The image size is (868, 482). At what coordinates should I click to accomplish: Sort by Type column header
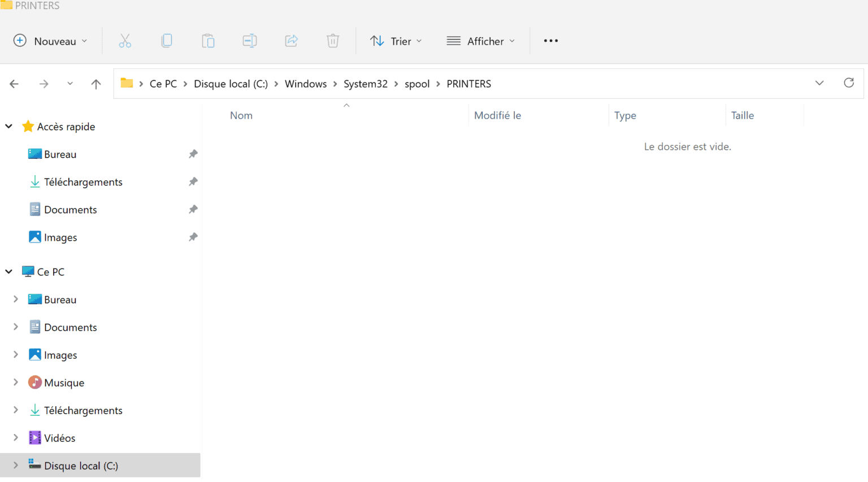[625, 115]
